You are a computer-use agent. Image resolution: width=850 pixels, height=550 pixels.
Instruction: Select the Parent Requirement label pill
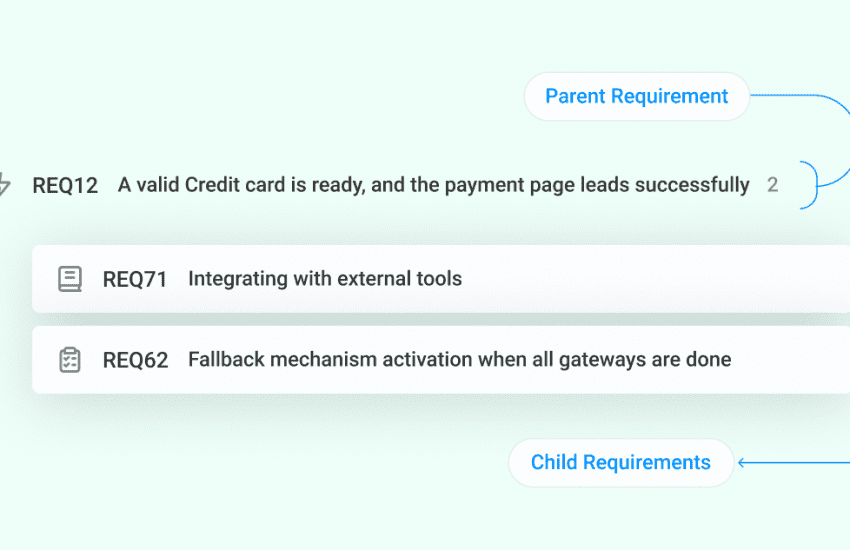pos(636,97)
